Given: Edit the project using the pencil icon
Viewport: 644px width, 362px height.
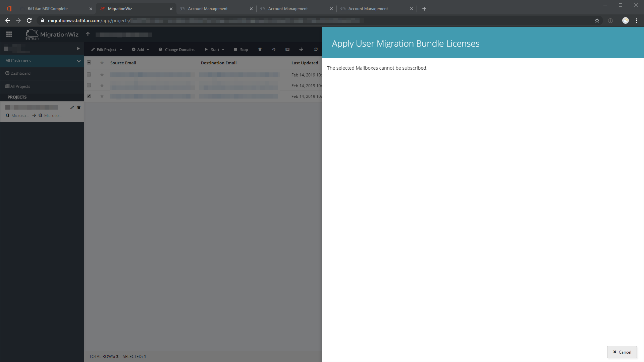Looking at the screenshot, I should (71, 108).
